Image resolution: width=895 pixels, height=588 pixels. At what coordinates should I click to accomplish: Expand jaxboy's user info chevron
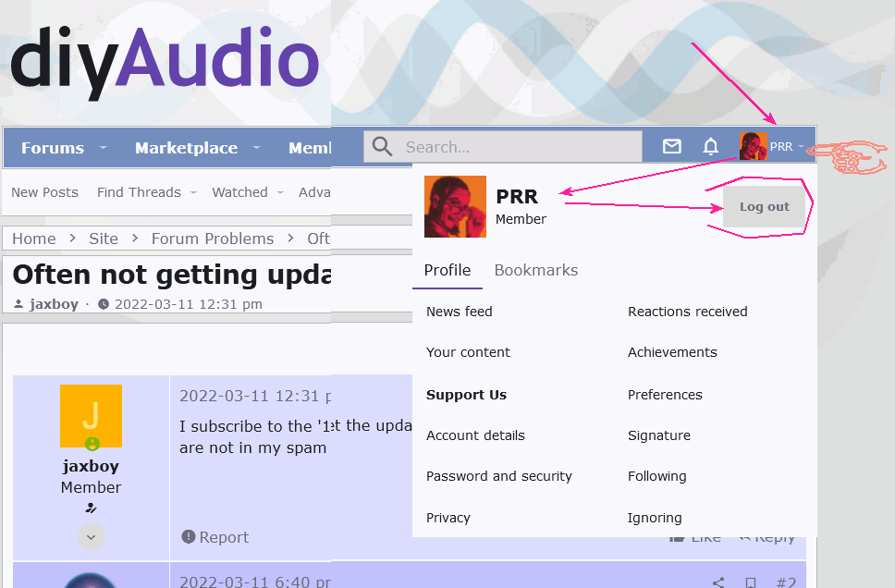tap(92, 537)
